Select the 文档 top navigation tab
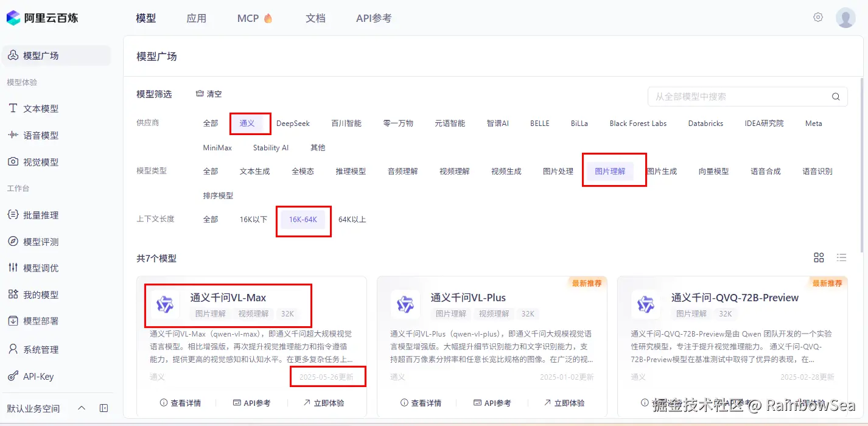Image resolution: width=868 pixels, height=426 pixels. (315, 18)
